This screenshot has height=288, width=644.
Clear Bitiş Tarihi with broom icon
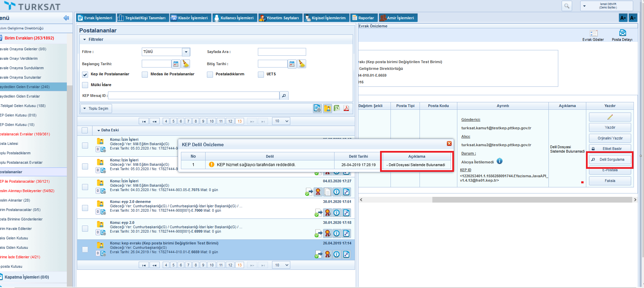[x=302, y=64]
